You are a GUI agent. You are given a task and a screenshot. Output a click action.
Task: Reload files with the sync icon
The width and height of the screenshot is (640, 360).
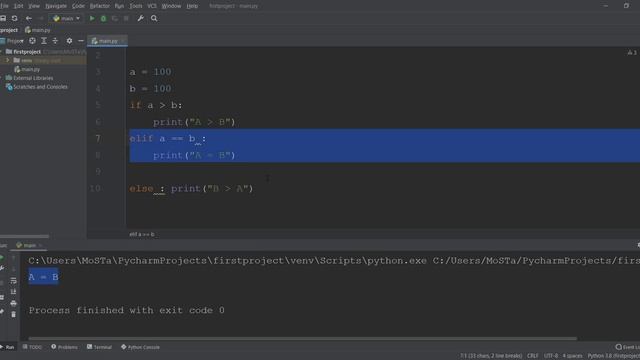(x=15, y=18)
